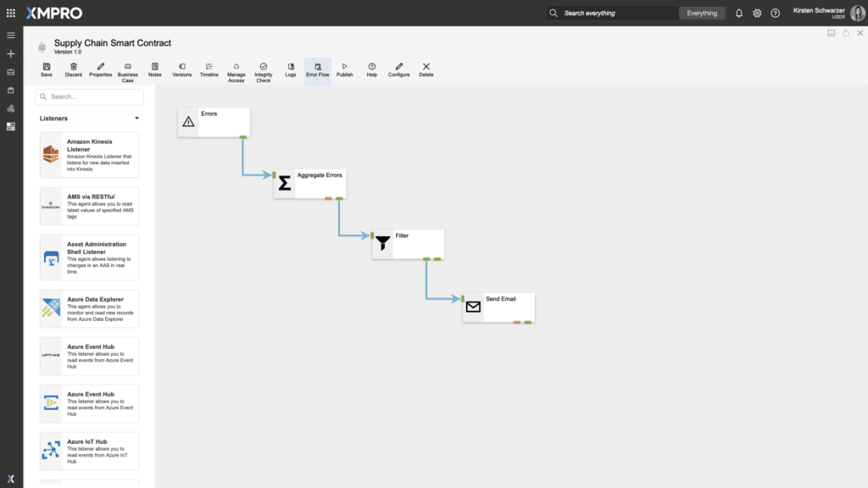Open the Versions toolbar item
This screenshot has height=488, width=868.
pyautogui.click(x=182, y=69)
